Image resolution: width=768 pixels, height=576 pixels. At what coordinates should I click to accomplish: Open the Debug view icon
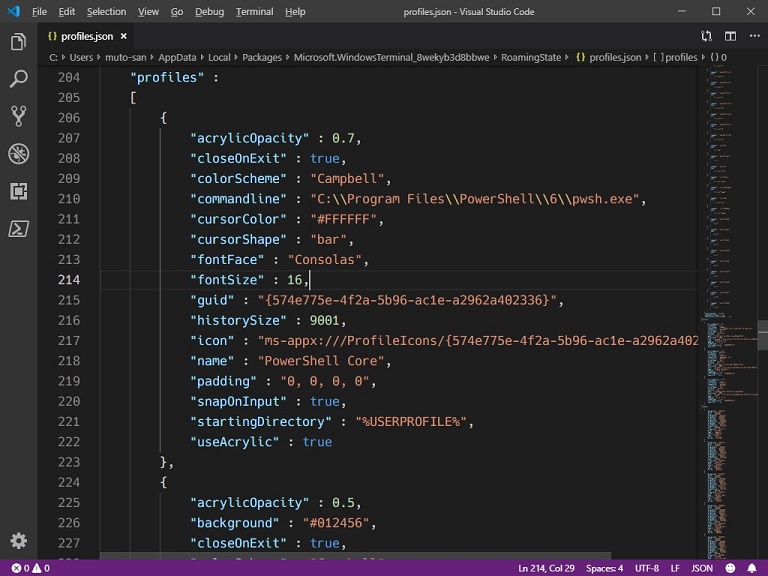tap(19, 154)
